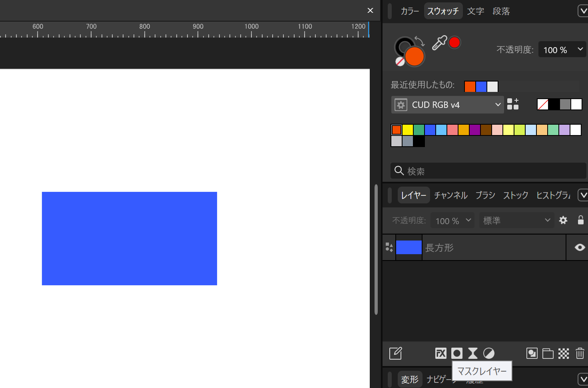Hide the 長方形 layer with eye icon

click(x=580, y=247)
